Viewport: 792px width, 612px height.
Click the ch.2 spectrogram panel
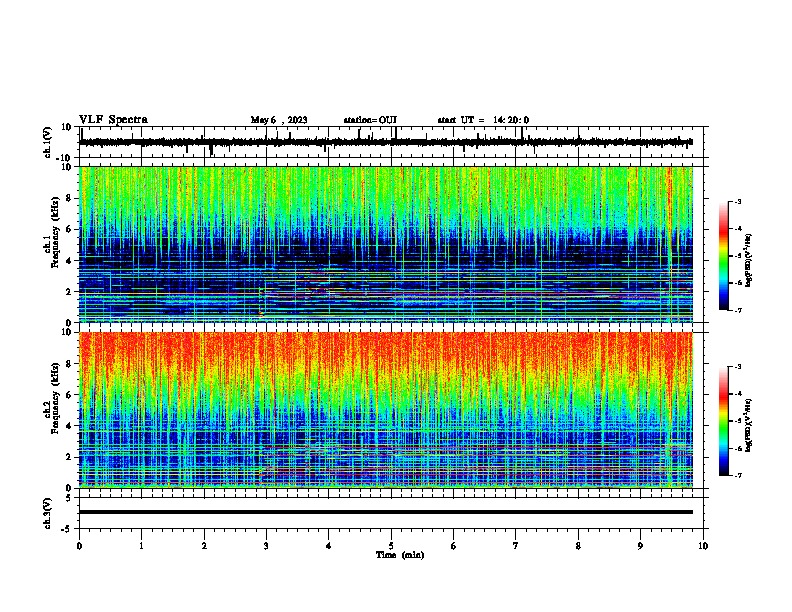point(386,410)
